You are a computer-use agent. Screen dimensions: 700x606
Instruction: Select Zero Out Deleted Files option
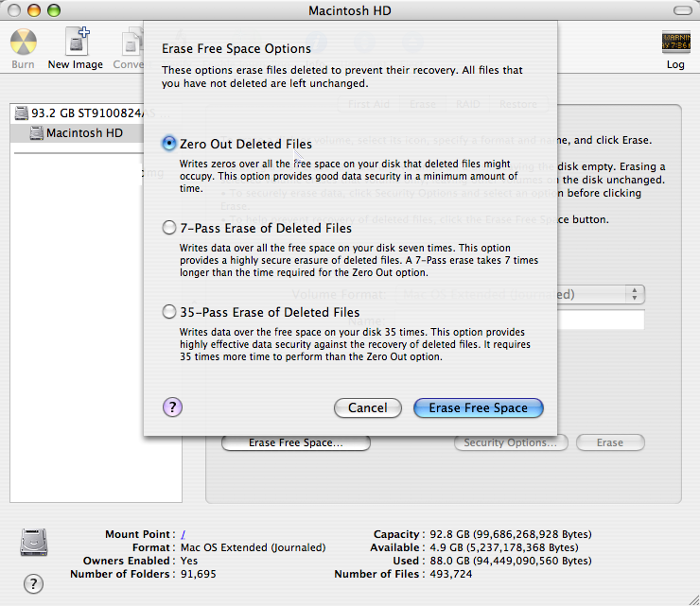coord(169,144)
